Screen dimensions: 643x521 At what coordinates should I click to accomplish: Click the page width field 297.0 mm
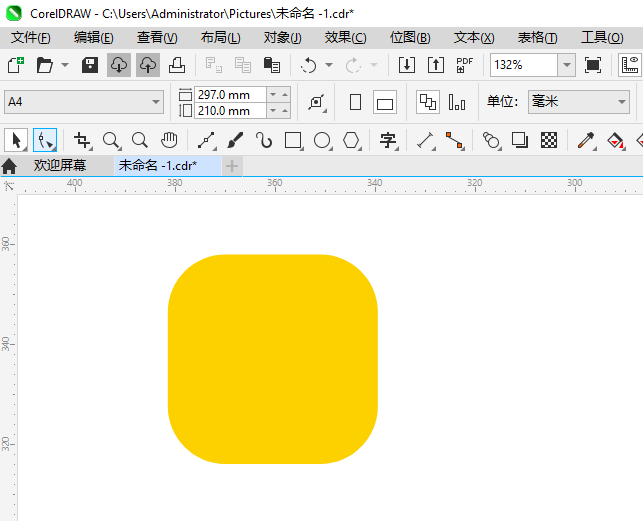pos(230,95)
